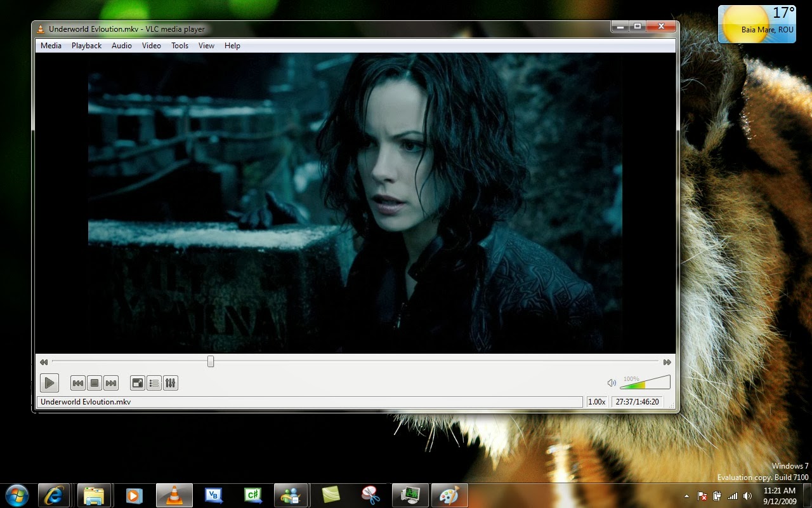Viewport: 812px width, 508px height.
Task: Open the Video menu
Action: click(152, 46)
